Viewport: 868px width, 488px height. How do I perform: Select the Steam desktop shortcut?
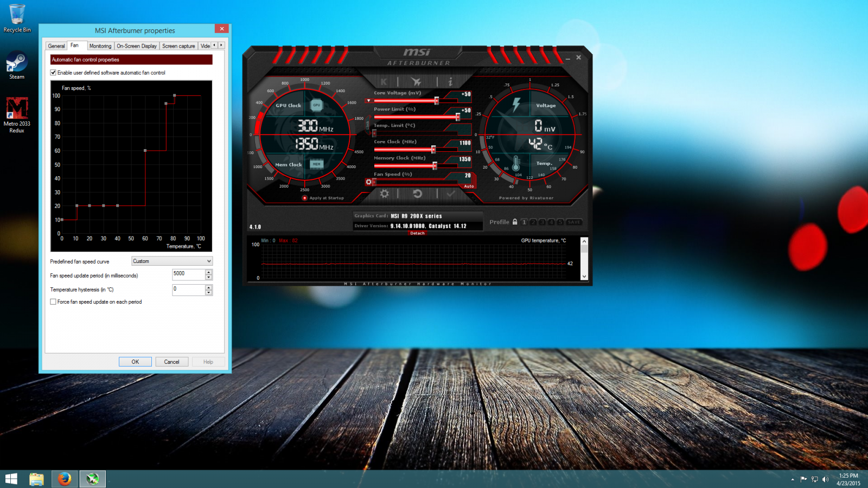17,66
